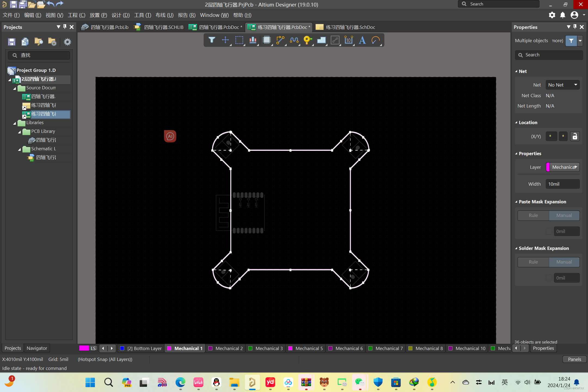
Task: Click the Panels button
Action: [574, 359]
